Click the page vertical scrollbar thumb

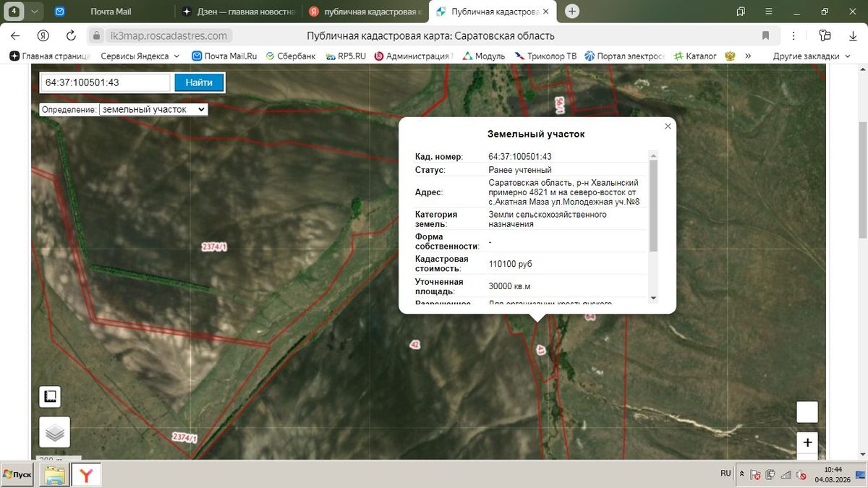tap(861, 179)
